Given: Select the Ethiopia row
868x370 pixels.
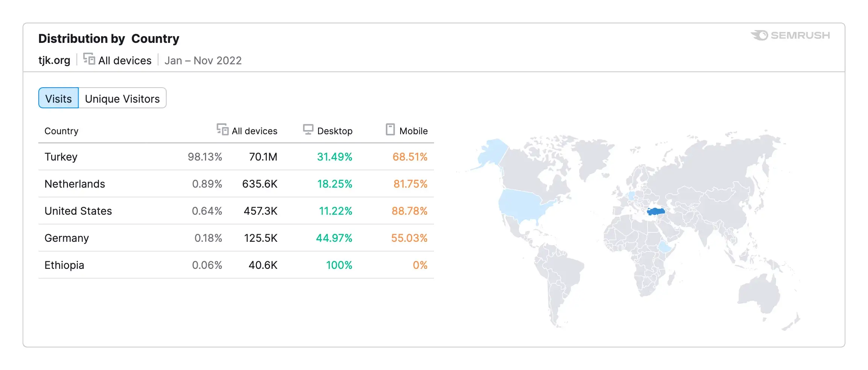Looking at the screenshot, I should click(236, 265).
